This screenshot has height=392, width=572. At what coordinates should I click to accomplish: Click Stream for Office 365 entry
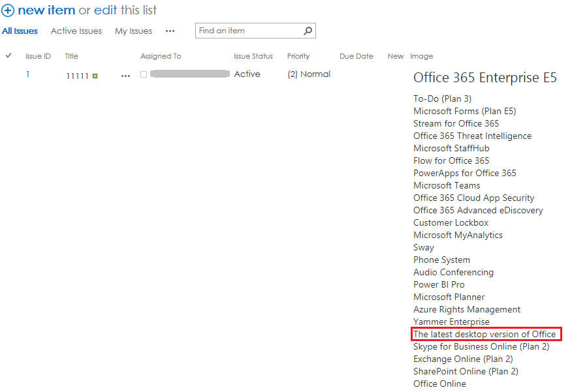pos(456,123)
